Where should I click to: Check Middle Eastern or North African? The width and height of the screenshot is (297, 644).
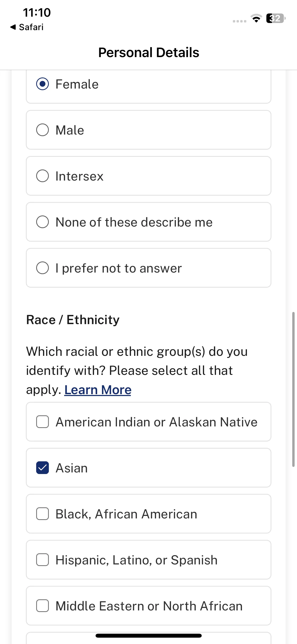(148, 606)
